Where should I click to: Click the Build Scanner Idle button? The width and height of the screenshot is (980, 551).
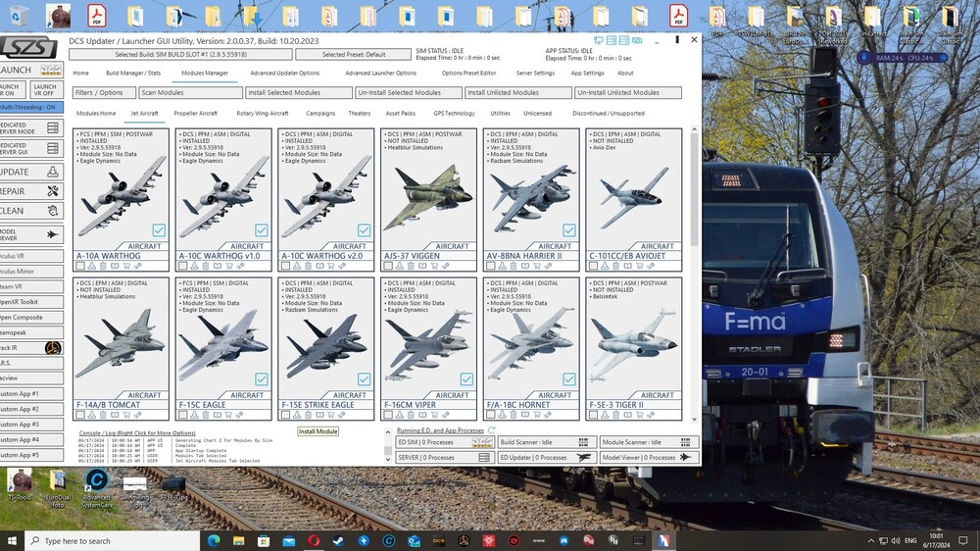[547, 442]
